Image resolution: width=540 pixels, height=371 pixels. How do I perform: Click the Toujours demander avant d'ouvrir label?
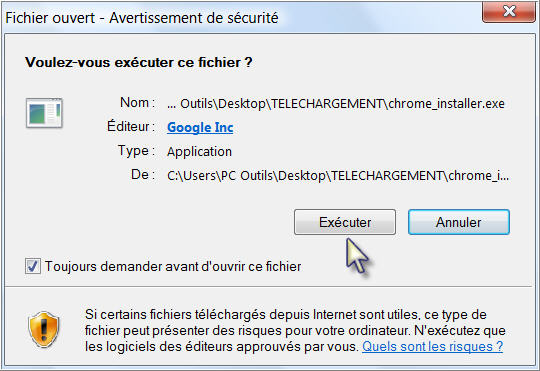click(173, 266)
